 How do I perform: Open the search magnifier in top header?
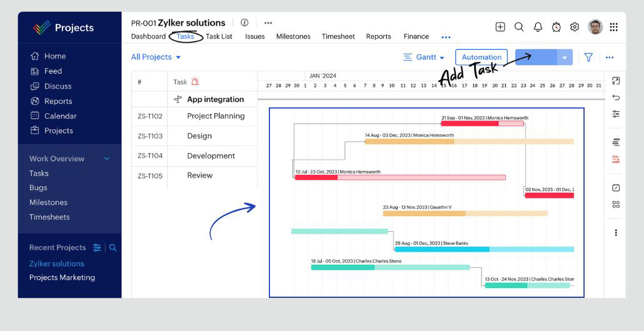[519, 27]
